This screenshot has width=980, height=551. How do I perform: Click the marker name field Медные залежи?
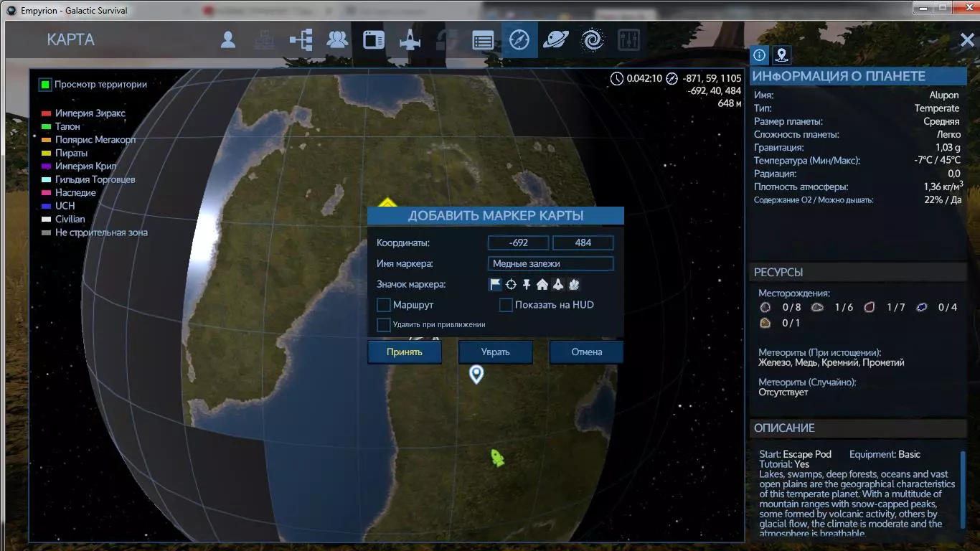550,263
